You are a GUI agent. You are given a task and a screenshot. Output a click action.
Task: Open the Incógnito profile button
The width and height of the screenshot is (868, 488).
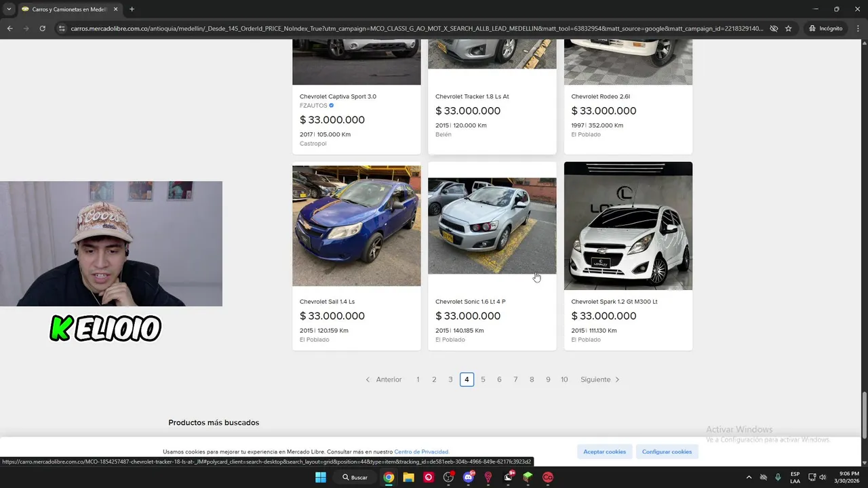pyautogui.click(x=825, y=28)
